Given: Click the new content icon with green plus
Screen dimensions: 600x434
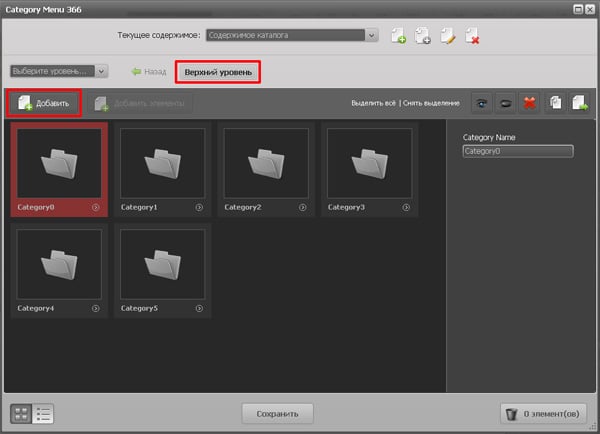Looking at the screenshot, I should point(399,36).
